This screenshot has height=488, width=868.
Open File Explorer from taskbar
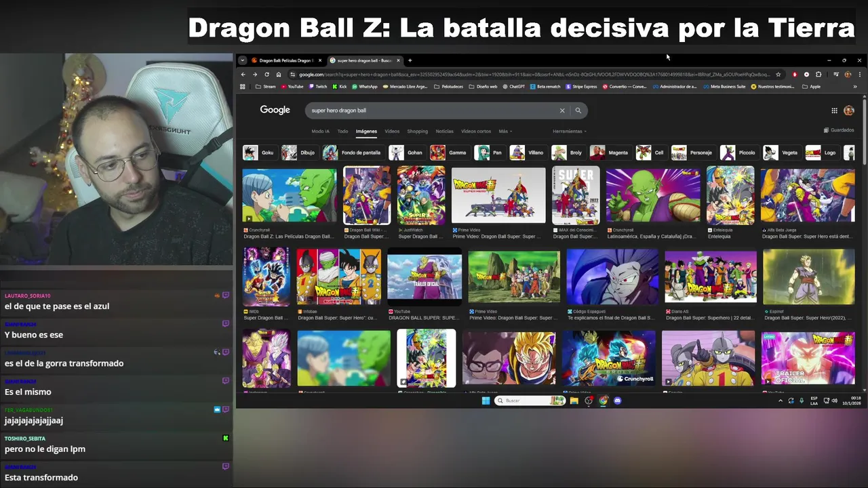tap(574, 401)
